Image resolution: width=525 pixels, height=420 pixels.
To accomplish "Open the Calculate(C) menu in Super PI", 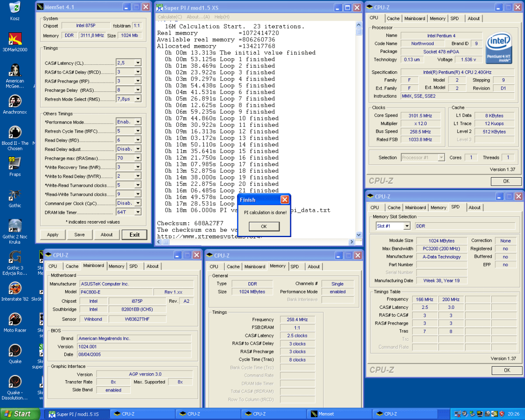I will coord(170,17).
